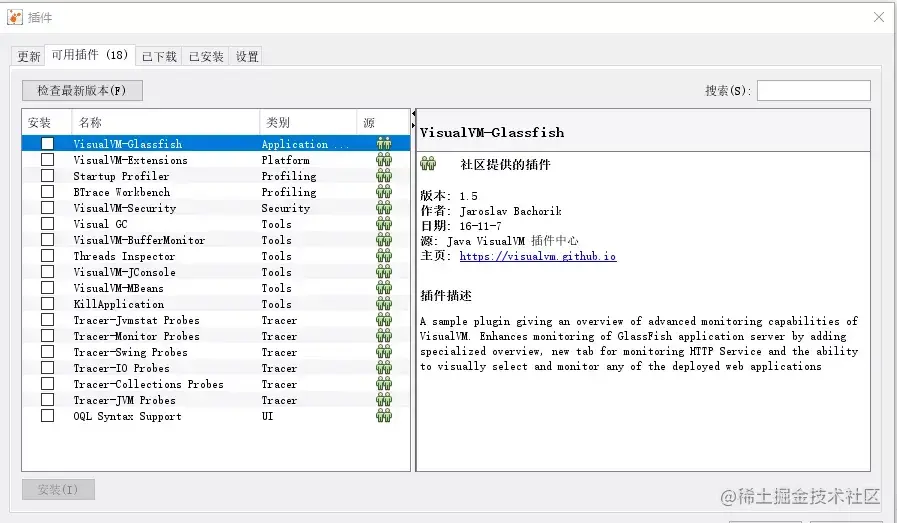
Task: Click the VisualVM app icon in title bar
Action: click(x=15, y=17)
